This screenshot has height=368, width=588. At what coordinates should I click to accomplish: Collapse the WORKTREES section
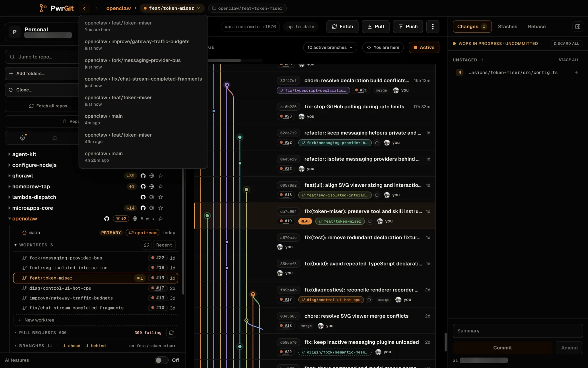click(16, 245)
